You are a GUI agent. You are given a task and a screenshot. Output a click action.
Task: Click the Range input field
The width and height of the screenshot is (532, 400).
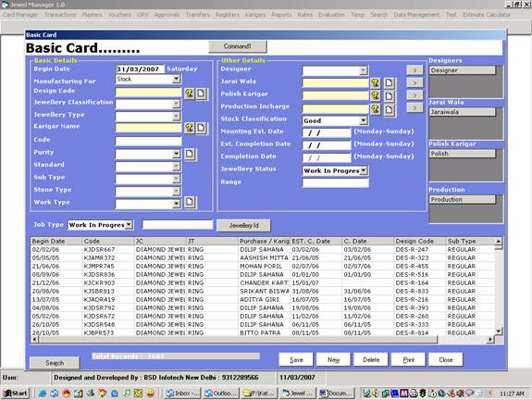pos(335,182)
